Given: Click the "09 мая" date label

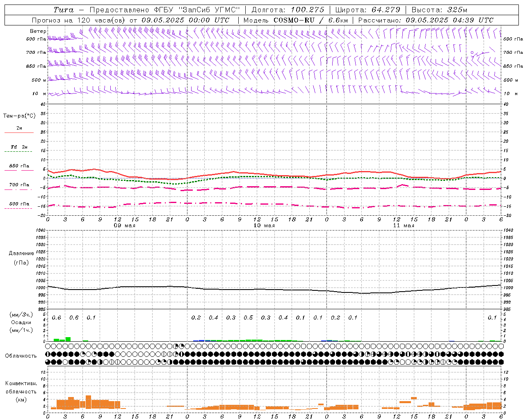Looking at the screenshot, I should tap(125, 225).
